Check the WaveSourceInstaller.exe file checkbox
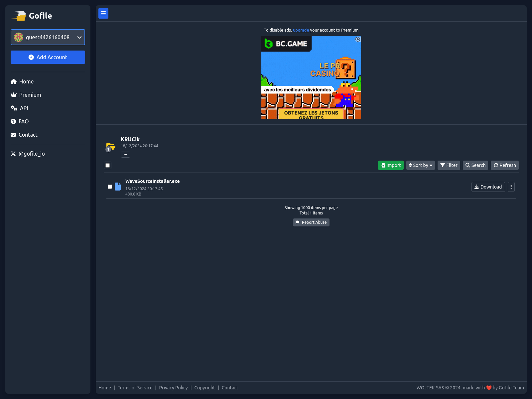 (x=110, y=187)
